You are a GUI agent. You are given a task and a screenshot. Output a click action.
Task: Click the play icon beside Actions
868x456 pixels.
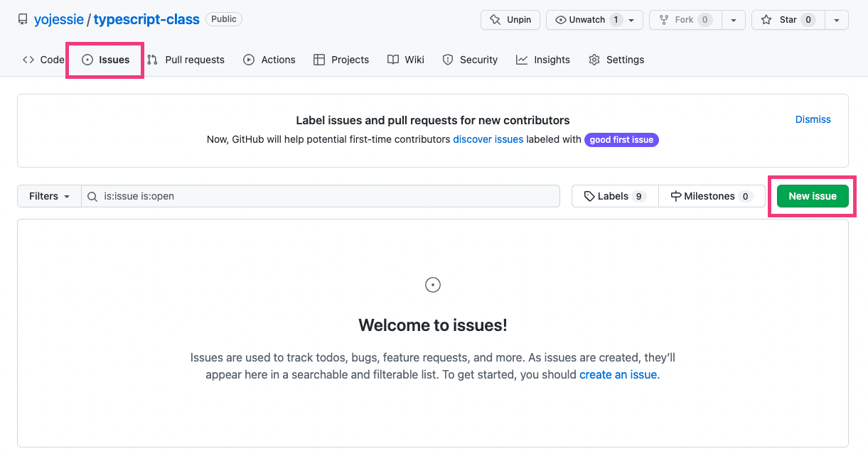(x=249, y=60)
